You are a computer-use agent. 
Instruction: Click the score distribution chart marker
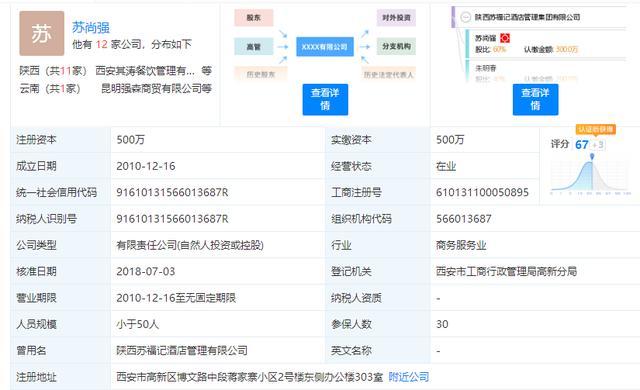pyautogui.click(x=592, y=156)
